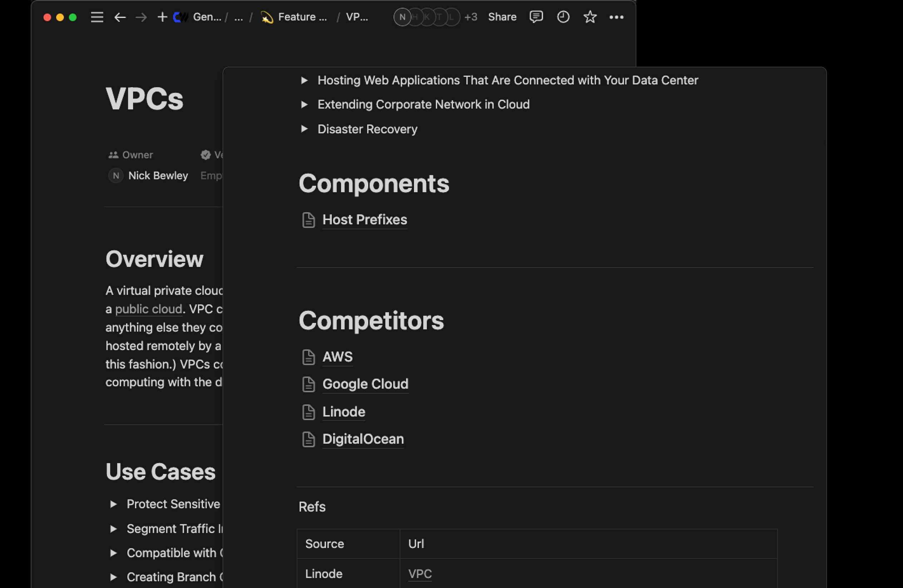This screenshot has height=588, width=903.
Task: Click the public cloud link in Overview
Action: 148,309
